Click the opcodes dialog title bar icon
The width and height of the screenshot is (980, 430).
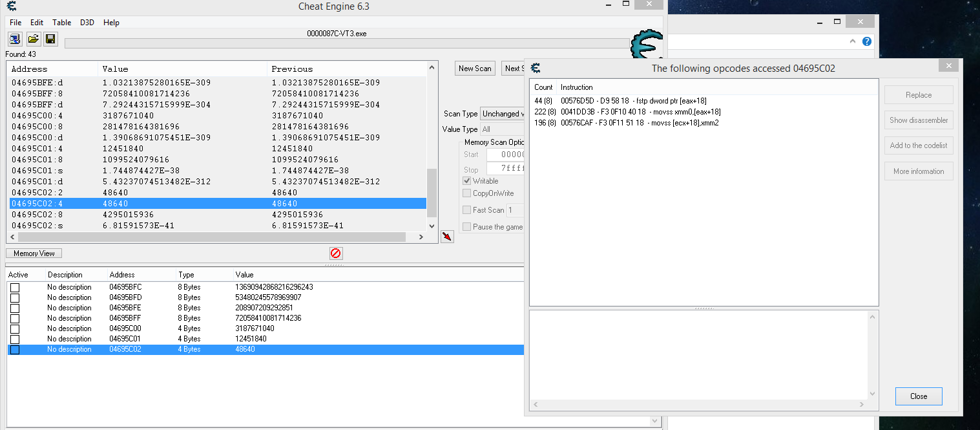pyautogui.click(x=536, y=68)
